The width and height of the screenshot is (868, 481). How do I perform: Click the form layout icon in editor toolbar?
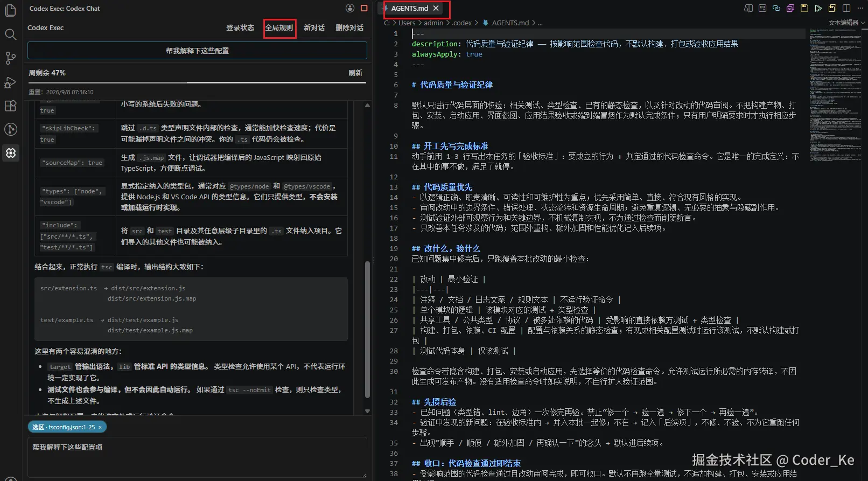point(762,8)
